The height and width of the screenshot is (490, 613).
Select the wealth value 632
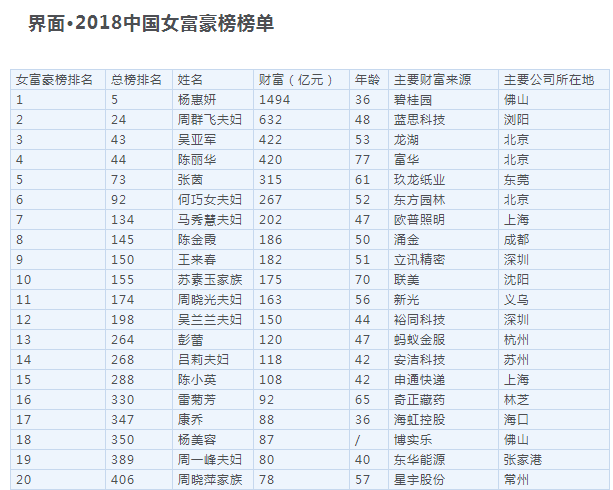tap(270, 120)
